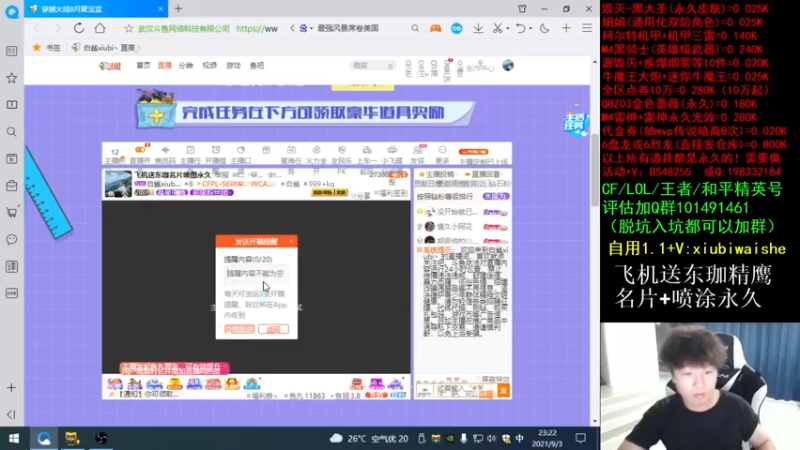The height and width of the screenshot is (450, 800).
Task: Open the 鱼吧 nav tab
Action: pos(257,65)
